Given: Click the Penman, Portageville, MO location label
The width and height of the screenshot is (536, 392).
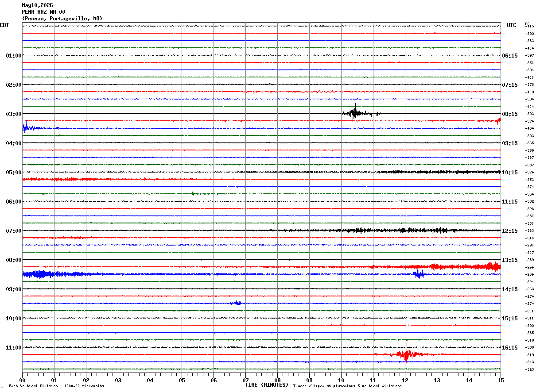Looking at the screenshot, I should click(62, 19).
